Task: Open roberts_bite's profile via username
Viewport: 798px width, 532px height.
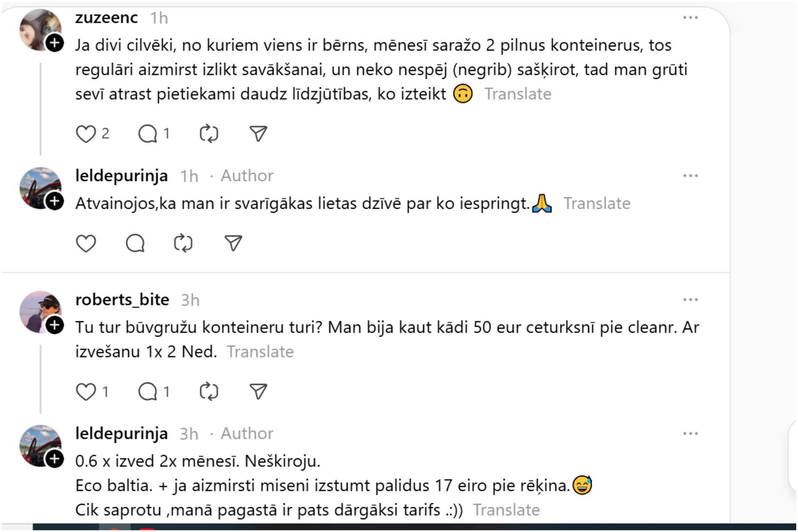Action: point(122,300)
